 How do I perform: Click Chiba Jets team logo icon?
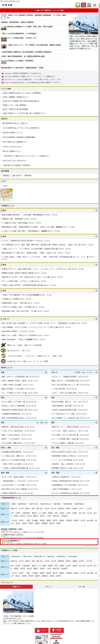[3, 362]
